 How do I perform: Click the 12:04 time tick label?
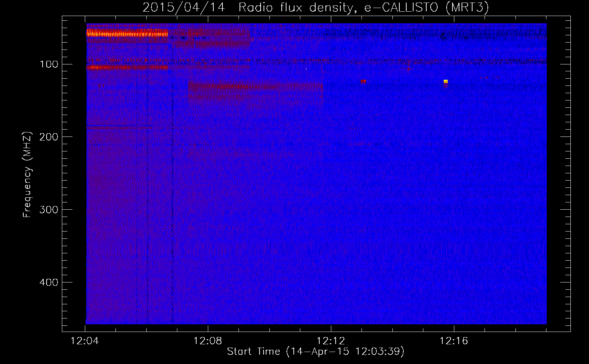(x=84, y=341)
